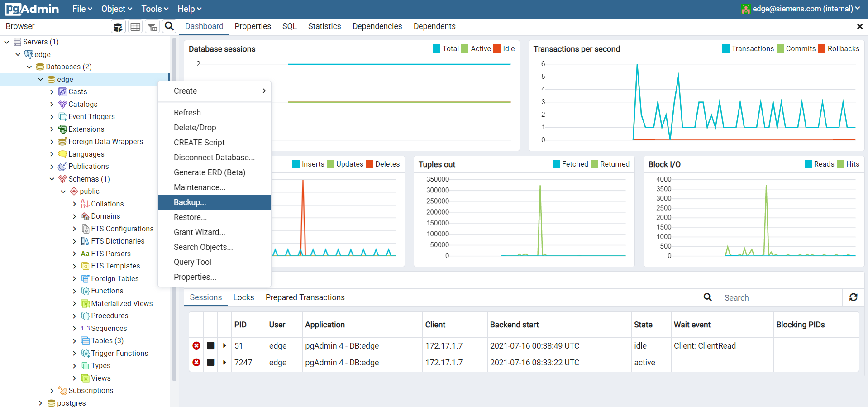868x407 pixels.
Task: Expand the postgres database node
Action: (41, 403)
